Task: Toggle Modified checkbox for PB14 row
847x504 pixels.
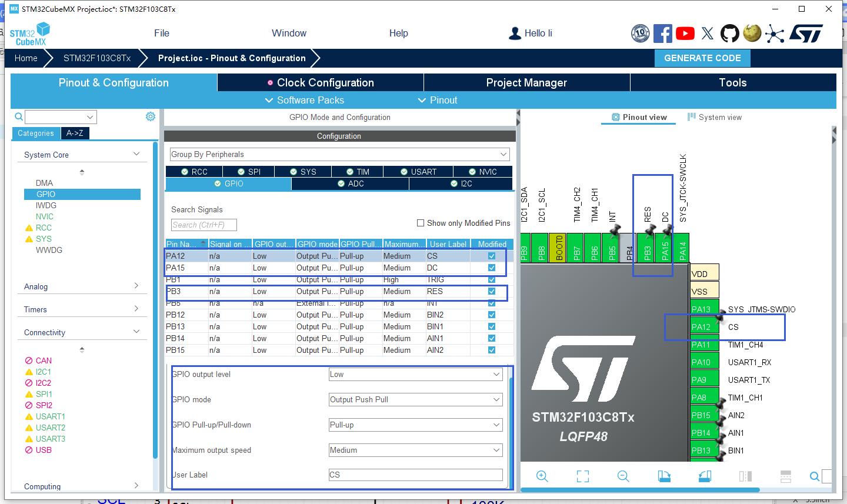Action: pyautogui.click(x=492, y=338)
